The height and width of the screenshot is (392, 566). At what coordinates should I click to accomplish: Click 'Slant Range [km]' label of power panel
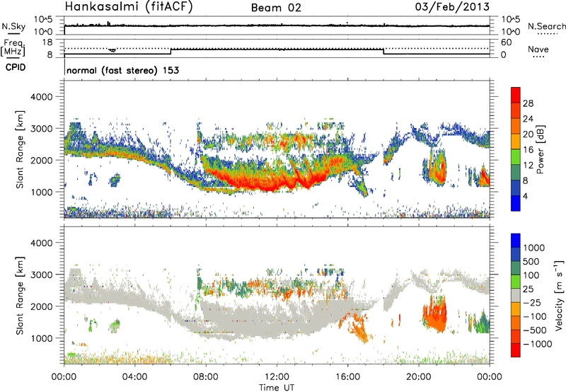click(x=20, y=149)
